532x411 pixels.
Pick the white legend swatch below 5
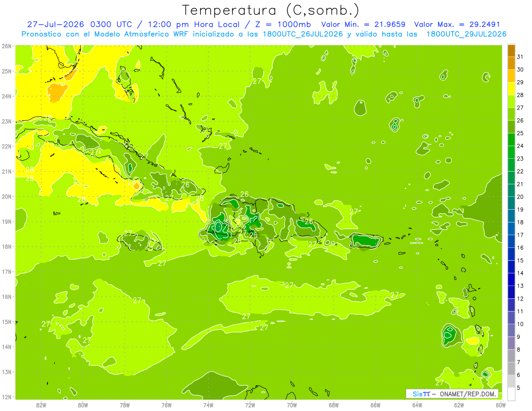point(511,394)
